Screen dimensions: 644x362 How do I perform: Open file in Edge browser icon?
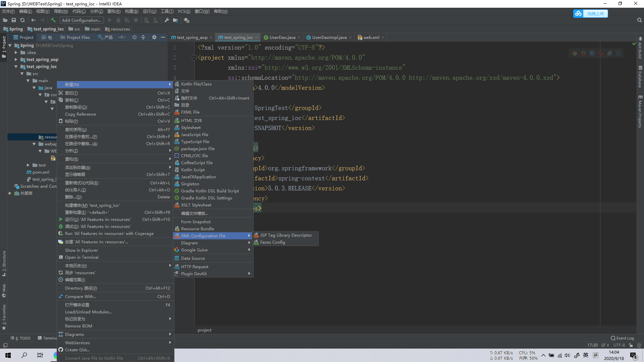click(618, 53)
